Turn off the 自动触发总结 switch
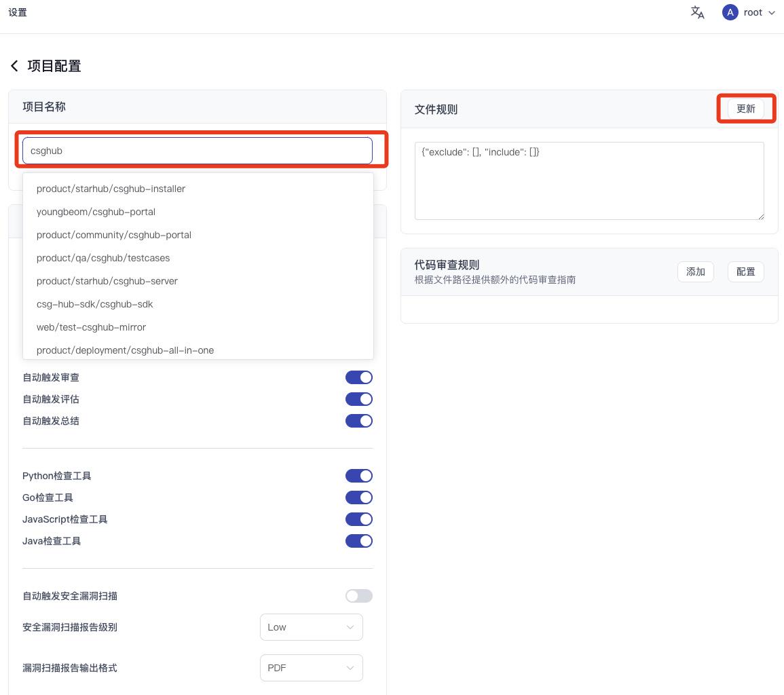 coord(358,421)
